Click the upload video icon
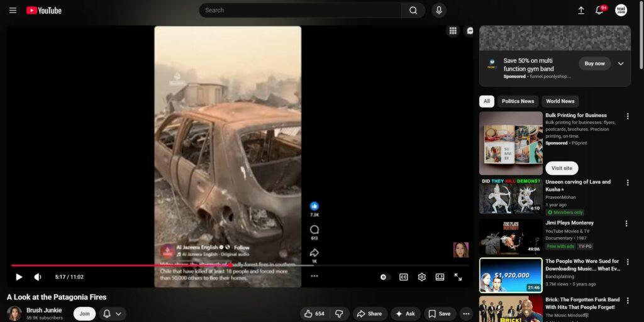 [580, 10]
